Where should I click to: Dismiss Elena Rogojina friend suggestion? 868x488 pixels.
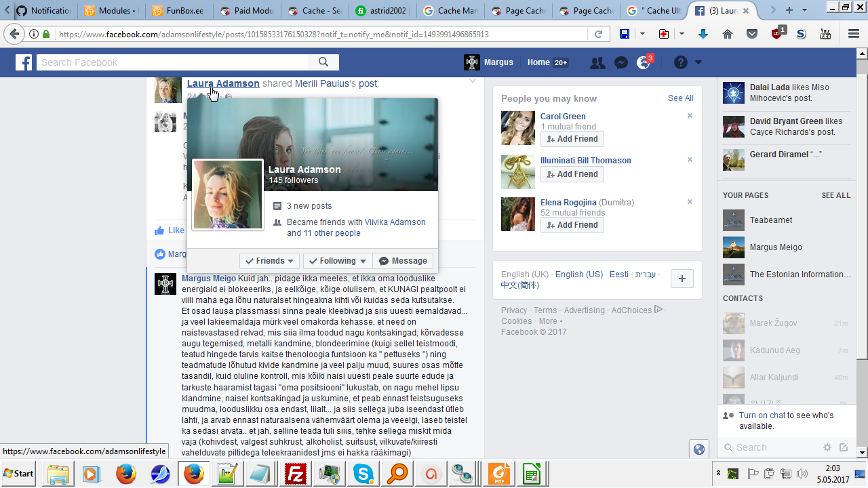coord(690,202)
